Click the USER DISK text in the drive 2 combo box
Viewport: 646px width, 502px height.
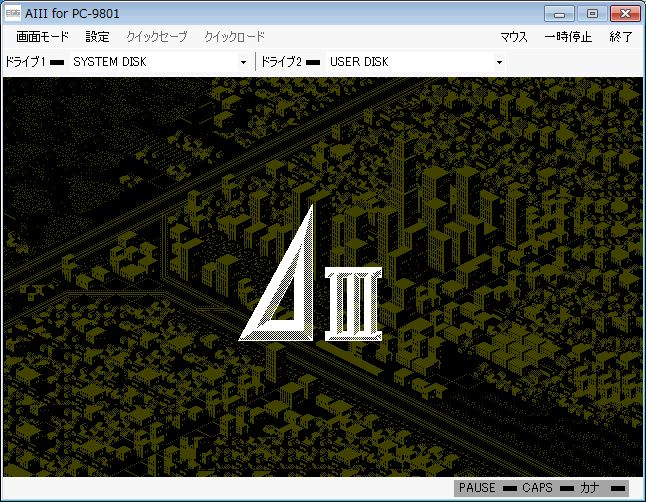(359, 62)
